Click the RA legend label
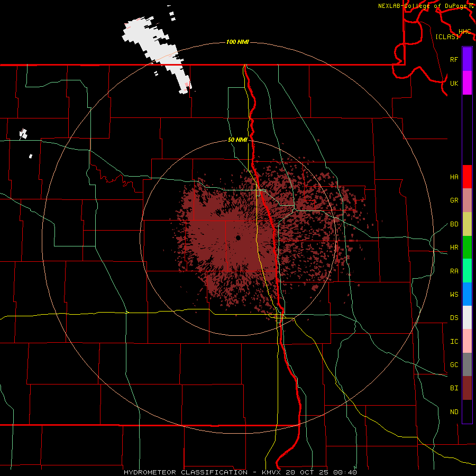Viewport: 476px width, 476px height. point(454,271)
